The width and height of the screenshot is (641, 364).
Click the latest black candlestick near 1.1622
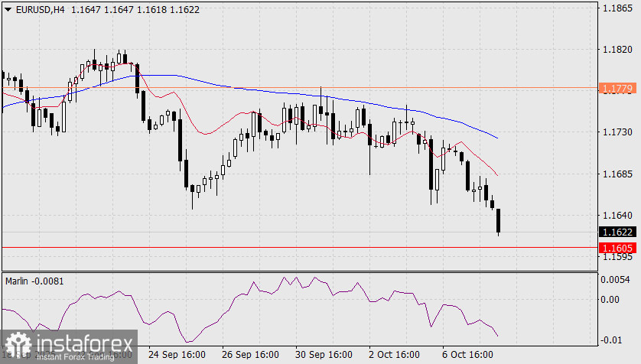point(498,221)
